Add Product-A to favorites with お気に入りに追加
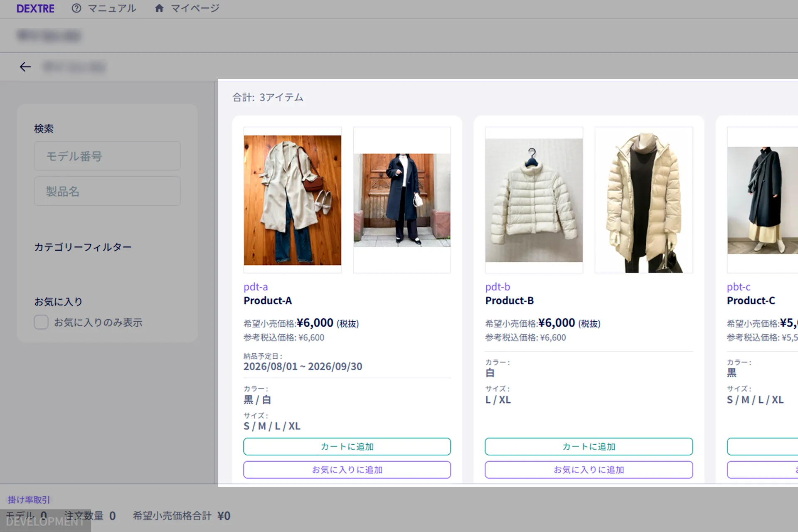 (347, 470)
